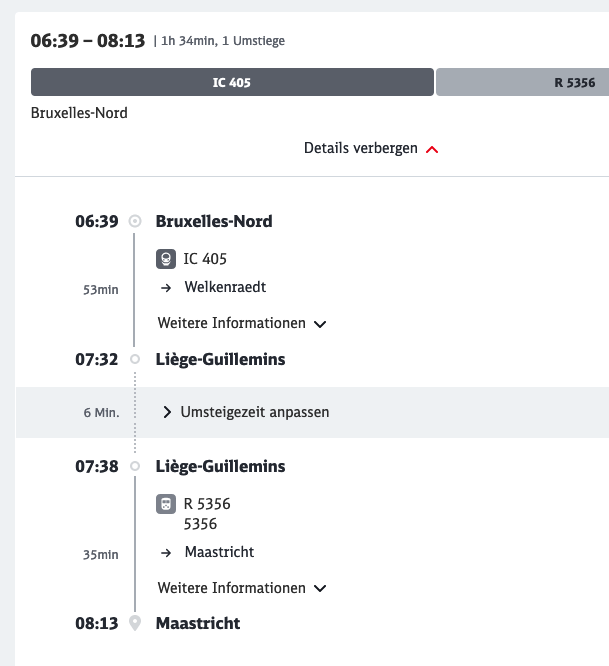Open the Maastricht station link at 08:13

(198, 623)
